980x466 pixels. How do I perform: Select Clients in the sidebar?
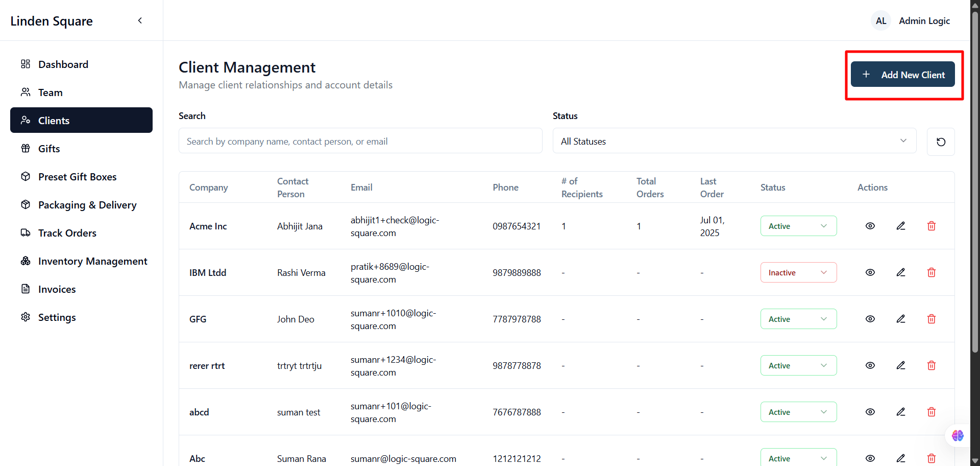pyautogui.click(x=81, y=120)
